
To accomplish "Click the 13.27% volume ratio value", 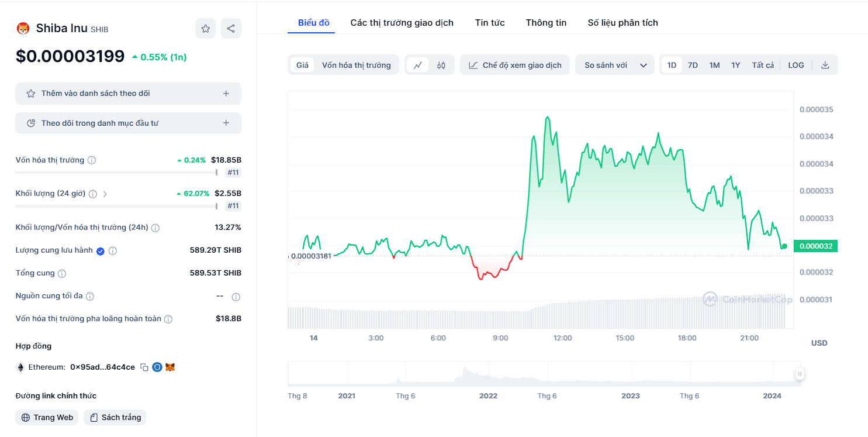I will [x=228, y=228].
